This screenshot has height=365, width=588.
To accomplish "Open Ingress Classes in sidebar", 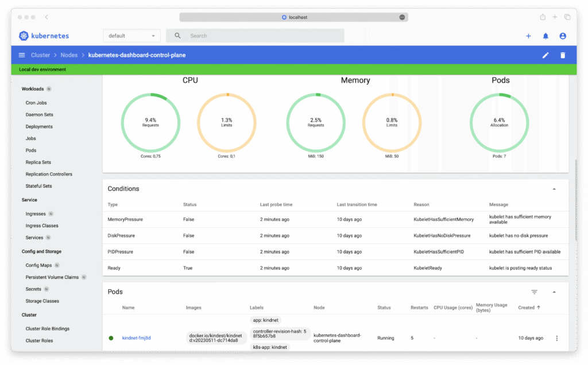I will [42, 226].
